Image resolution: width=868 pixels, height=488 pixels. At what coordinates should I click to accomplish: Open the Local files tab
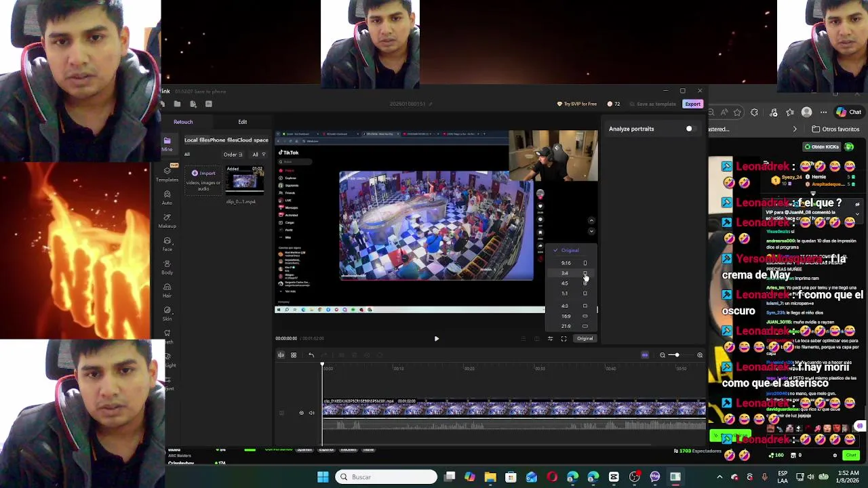click(197, 140)
